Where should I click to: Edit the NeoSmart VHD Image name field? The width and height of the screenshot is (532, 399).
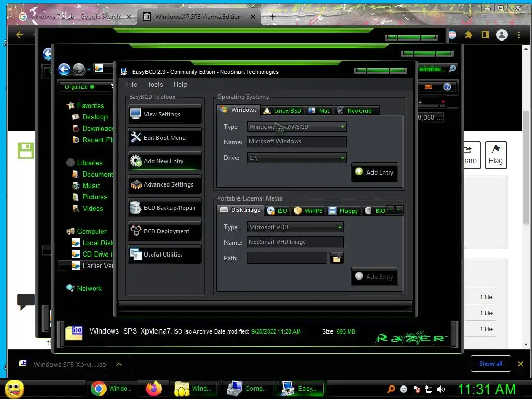[295, 242]
